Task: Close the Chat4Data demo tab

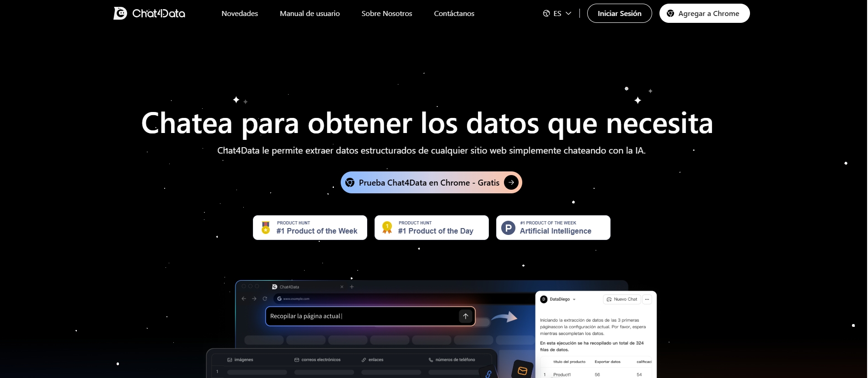Action: point(342,287)
